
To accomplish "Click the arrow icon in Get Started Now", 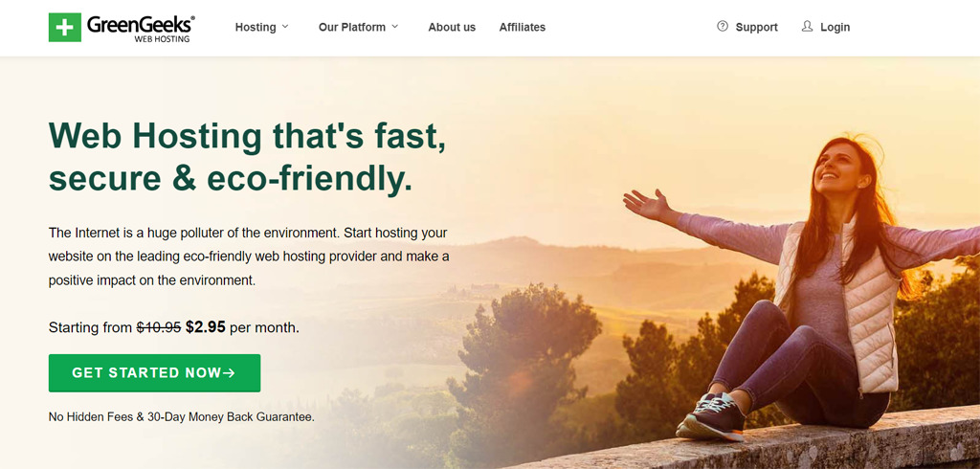I will pos(229,372).
